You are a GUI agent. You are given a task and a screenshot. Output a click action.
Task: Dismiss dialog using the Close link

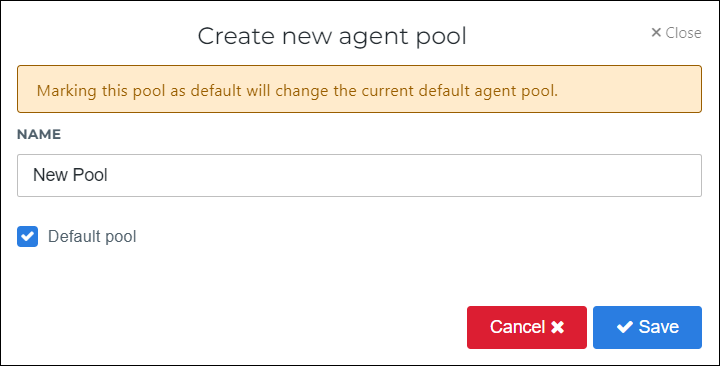(x=676, y=33)
